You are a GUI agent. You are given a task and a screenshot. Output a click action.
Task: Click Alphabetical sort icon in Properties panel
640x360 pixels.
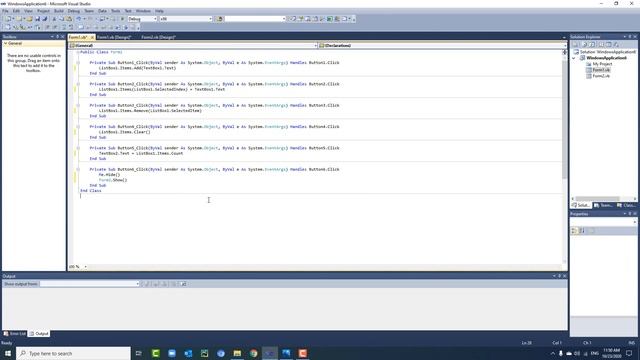coord(582,231)
